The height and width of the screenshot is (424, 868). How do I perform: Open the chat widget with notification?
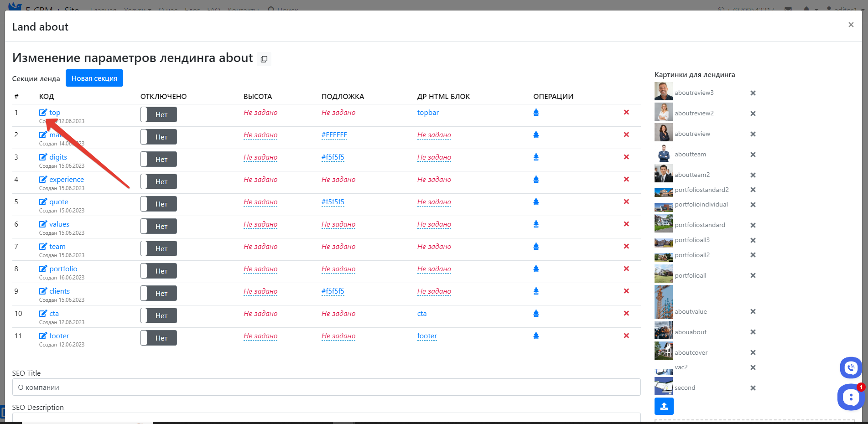point(850,397)
